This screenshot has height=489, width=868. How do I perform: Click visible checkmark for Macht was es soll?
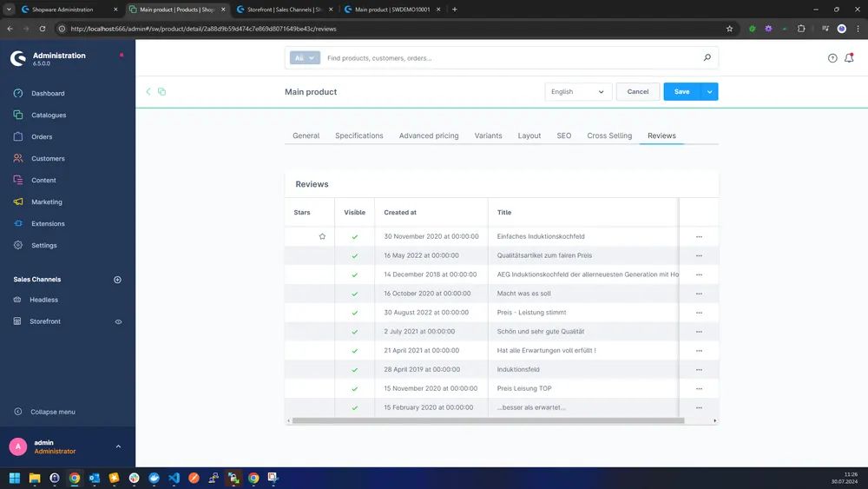click(x=355, y=294)
